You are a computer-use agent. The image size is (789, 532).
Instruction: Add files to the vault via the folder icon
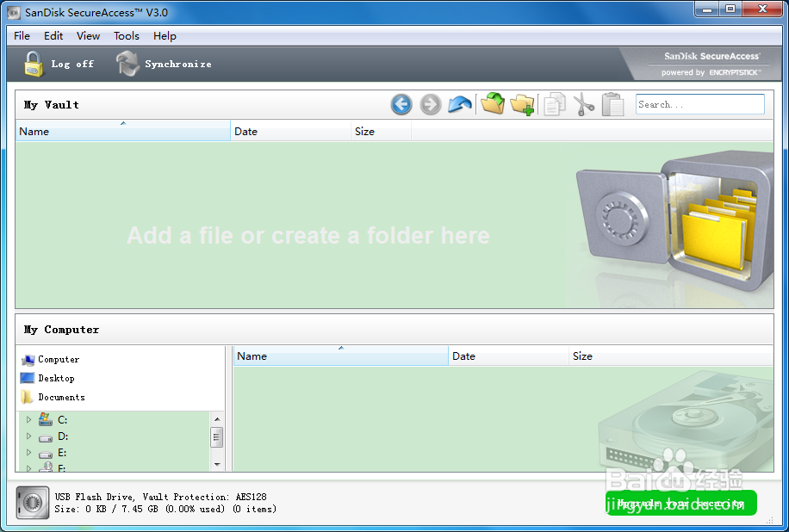[493, 103]
